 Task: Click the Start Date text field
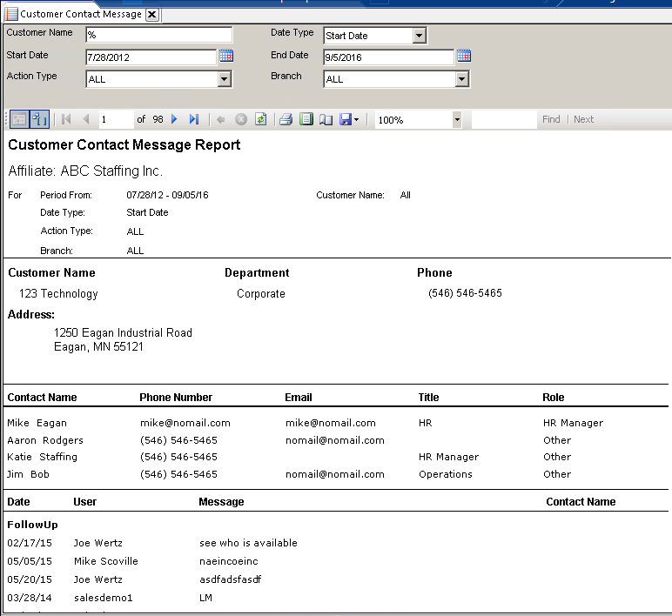pos(151,57)
